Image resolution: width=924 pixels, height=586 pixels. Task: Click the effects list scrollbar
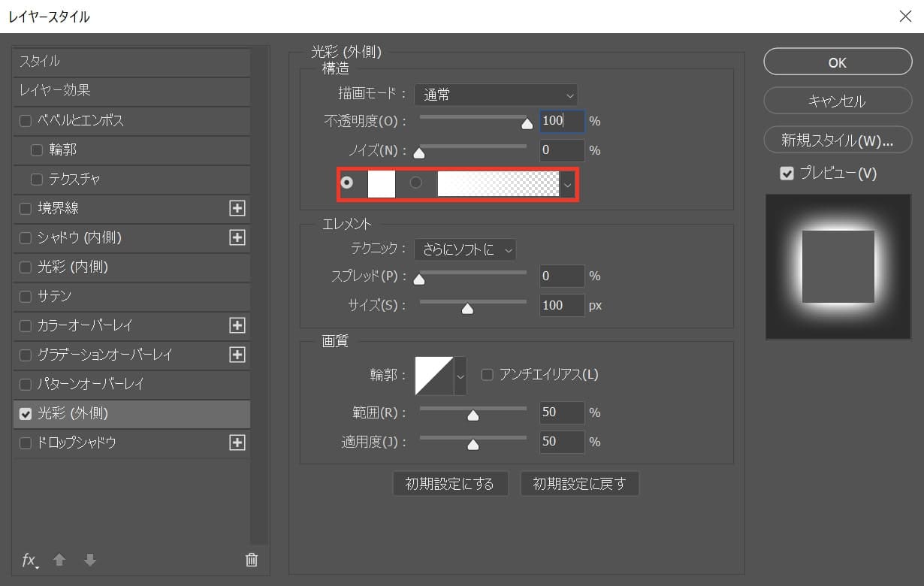click(259, 295)
